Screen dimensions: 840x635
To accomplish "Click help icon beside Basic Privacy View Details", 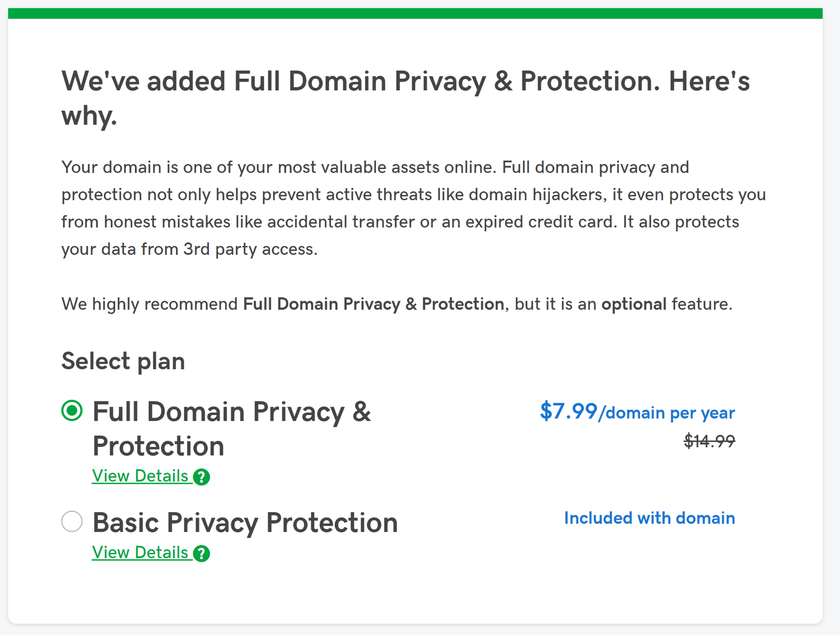I will (x=202, y=553).
